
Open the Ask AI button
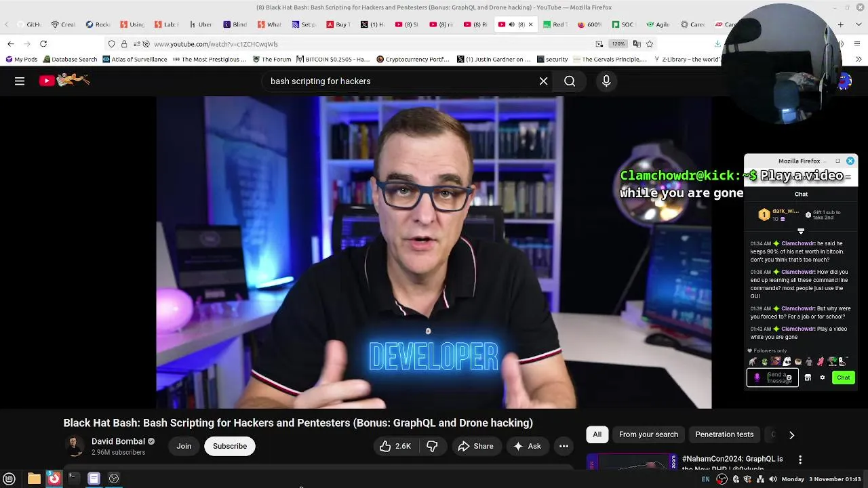[527, 446]
